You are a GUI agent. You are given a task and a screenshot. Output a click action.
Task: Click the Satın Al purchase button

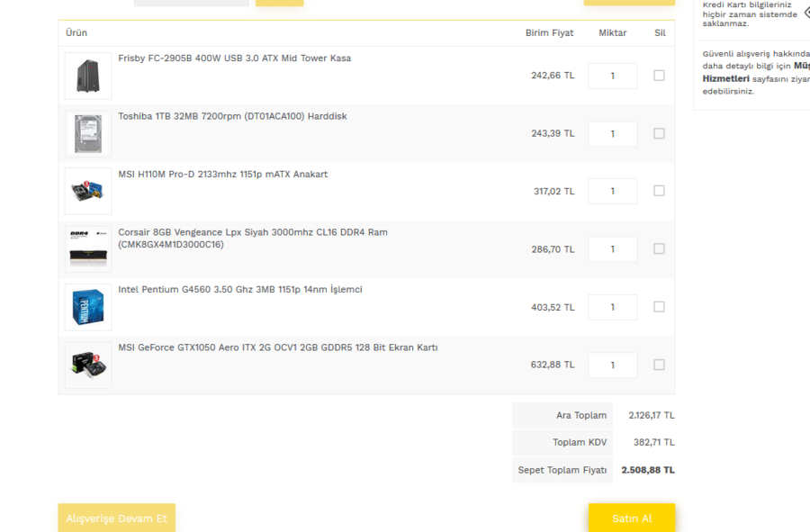pyautogui.click(x=632, y=518)
